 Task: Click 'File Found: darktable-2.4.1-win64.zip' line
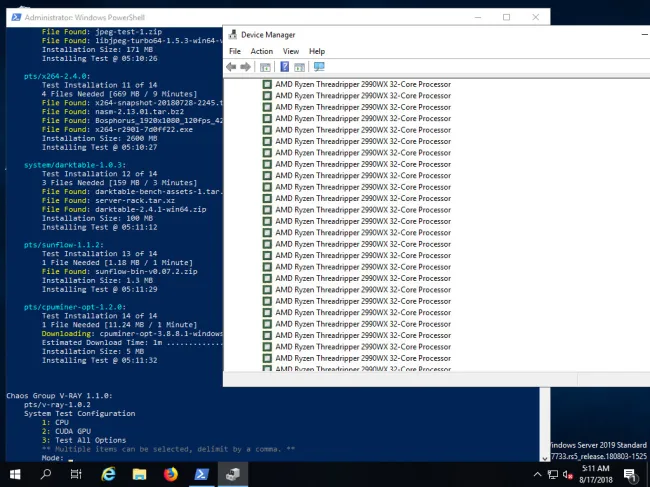point(124,209)
